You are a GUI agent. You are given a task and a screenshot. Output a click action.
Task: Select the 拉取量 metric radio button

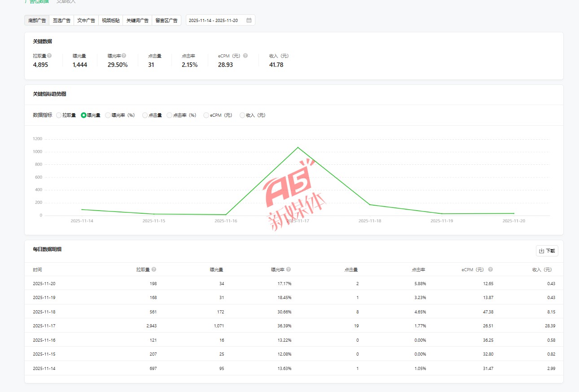59,115
